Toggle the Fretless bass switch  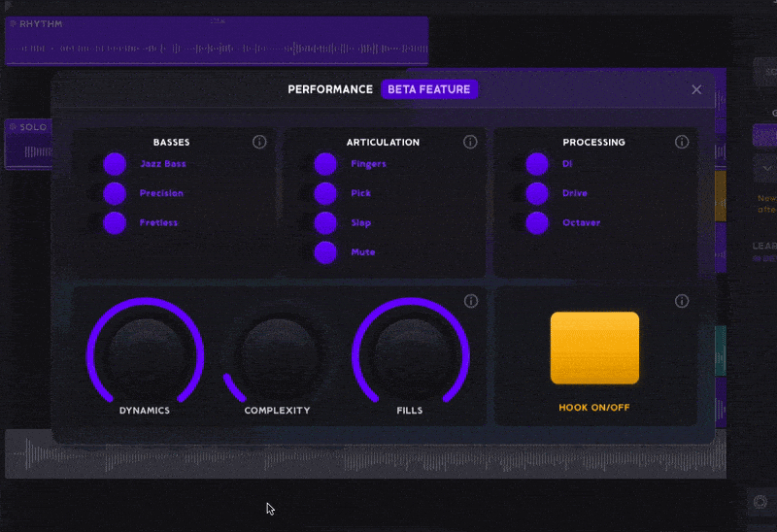[115, 223]
